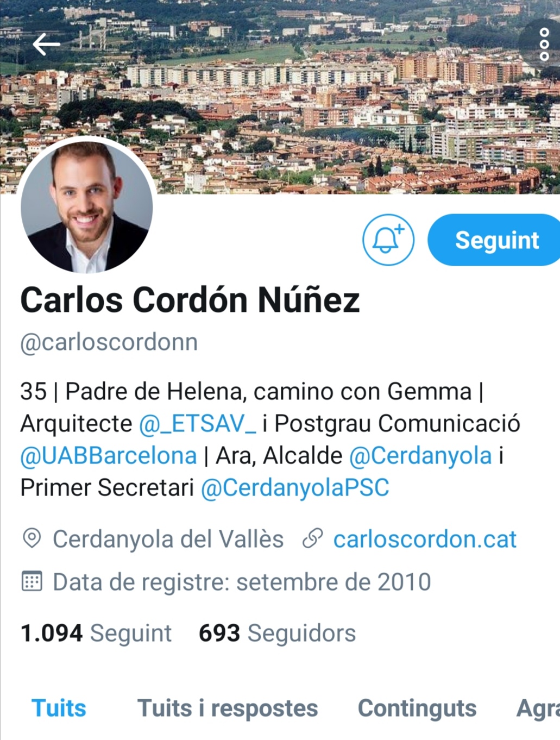Viewport: 560px width, 740px height.
Task: Click the link chain icon
Action: pos(313,539)
